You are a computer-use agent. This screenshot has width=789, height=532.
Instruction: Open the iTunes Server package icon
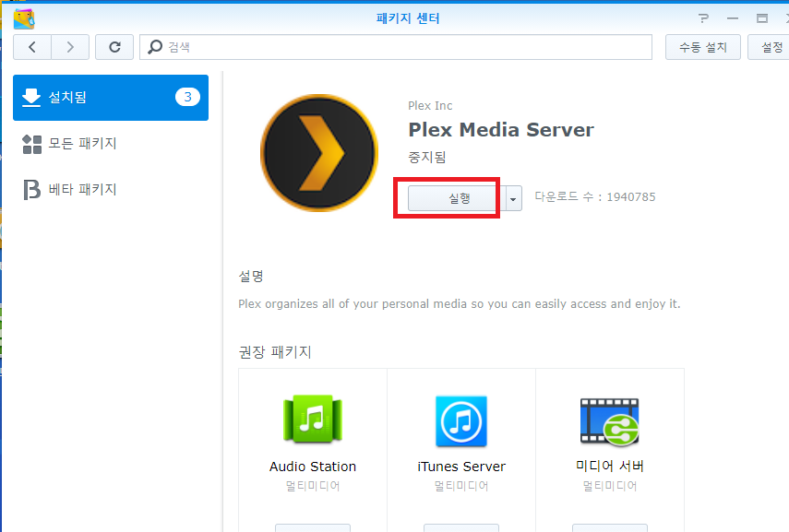click(460, 421)
